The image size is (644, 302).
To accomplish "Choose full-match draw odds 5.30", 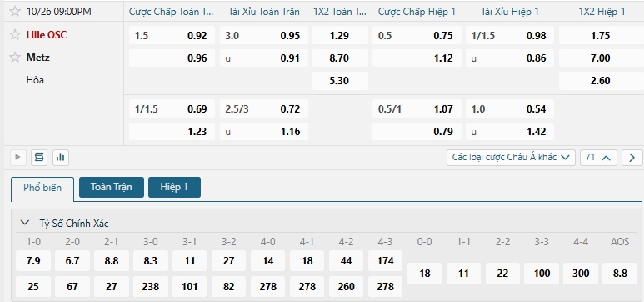I will [x=339, y=81].
